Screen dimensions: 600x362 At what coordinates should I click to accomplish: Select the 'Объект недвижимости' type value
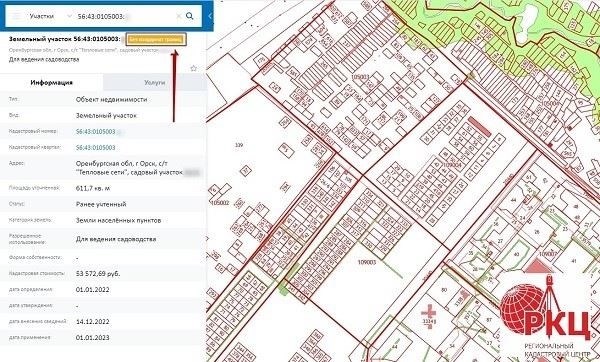[x=111, y=99]
